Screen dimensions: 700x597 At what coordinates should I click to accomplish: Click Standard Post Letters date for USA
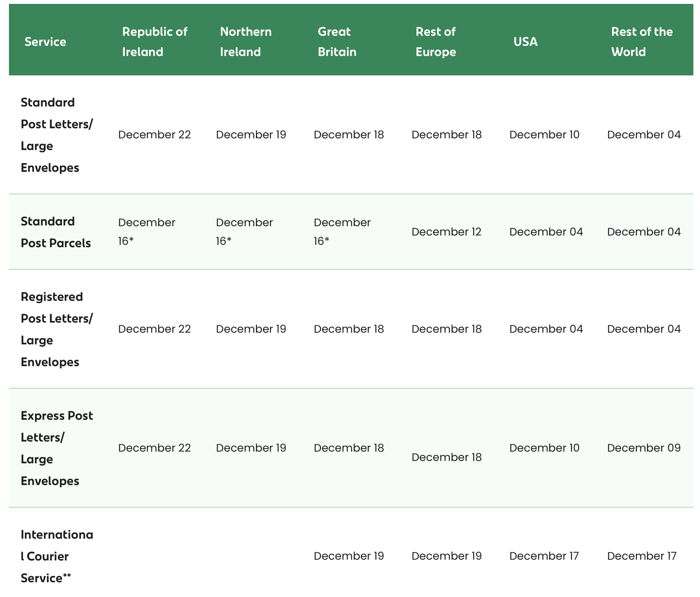pyautogui.click(x=544, y=135)
